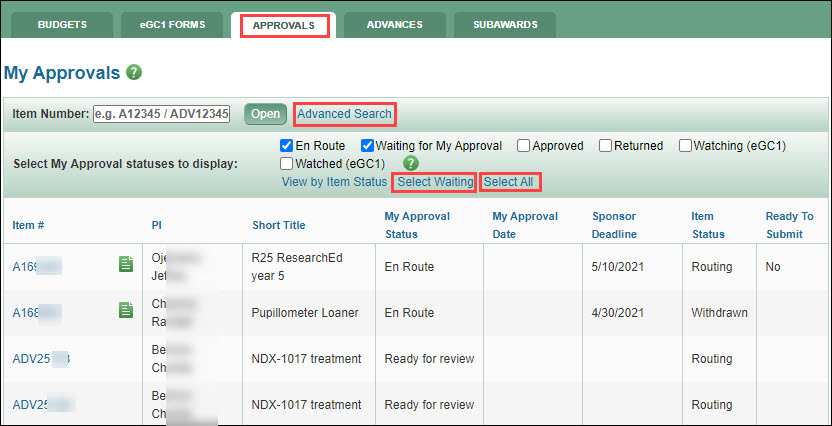Click the help icon beside My Approvals heading
The width and height of the screenshot is (832, 426).
pyautogui.click(x=134, y=73)
